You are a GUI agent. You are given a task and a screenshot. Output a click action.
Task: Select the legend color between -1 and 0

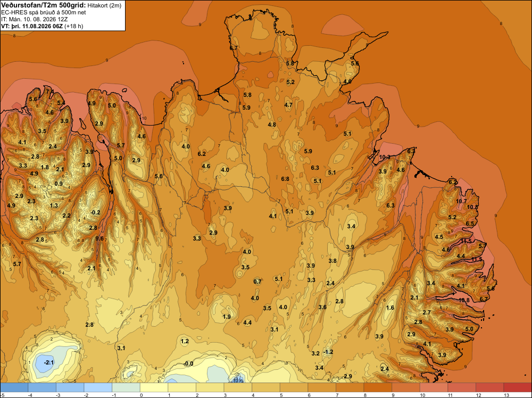[x=126, y=387]
